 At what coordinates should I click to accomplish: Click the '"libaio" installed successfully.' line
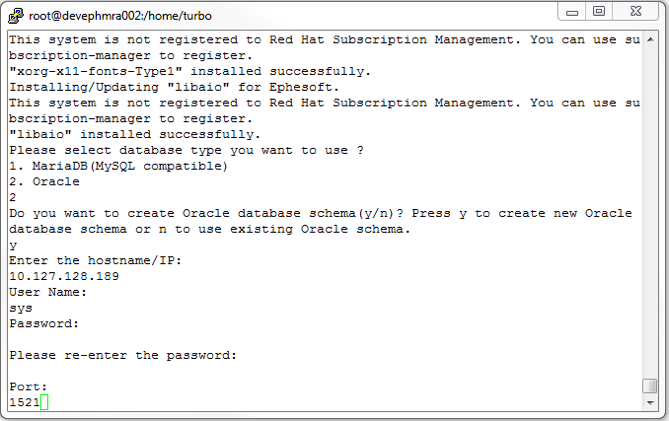[x=134, y=134]
